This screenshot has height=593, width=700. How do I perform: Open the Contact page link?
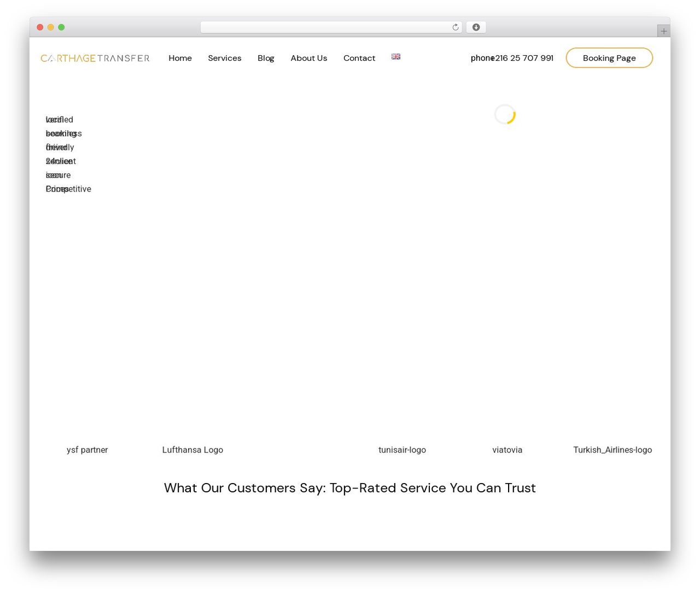coord(359,58)
